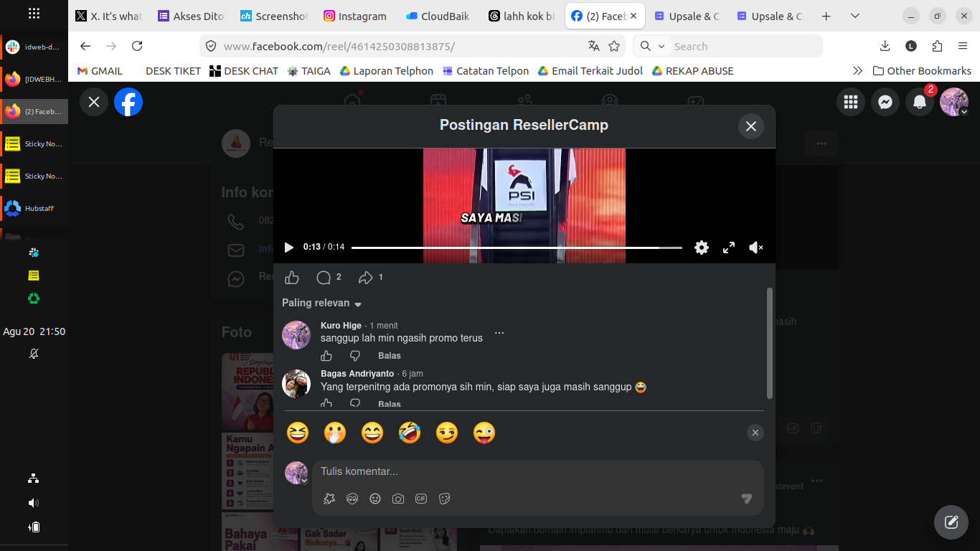Click the Facebook logo

tap(128, 102)
